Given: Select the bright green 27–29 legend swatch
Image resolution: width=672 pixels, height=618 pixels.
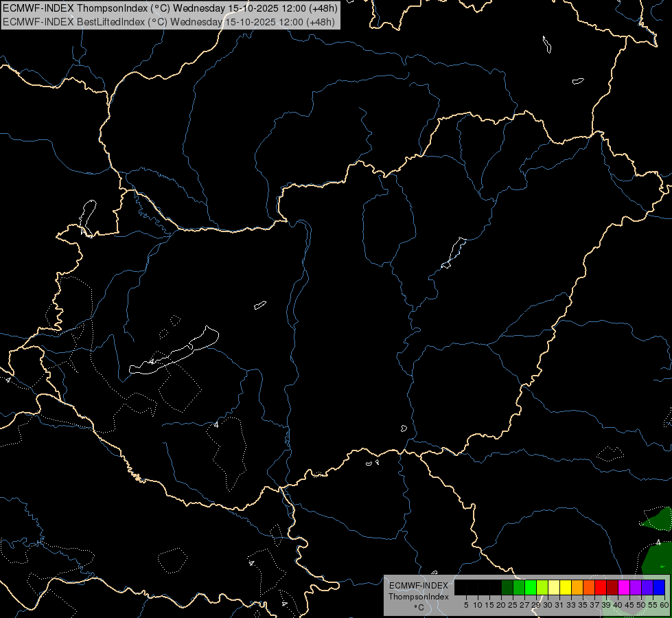Looking at the screenshot, I should tap(531, 588).
